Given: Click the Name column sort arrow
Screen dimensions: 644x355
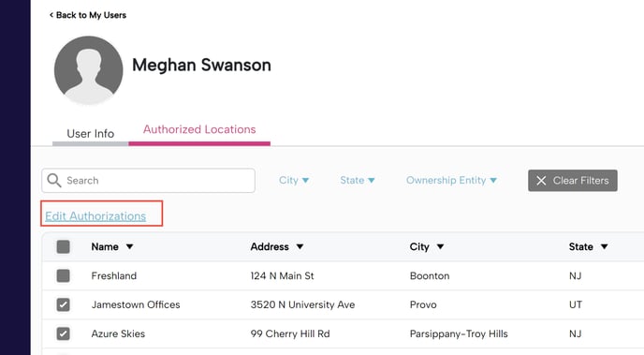Looking at the screenshot, I should [x=130, y=246].
